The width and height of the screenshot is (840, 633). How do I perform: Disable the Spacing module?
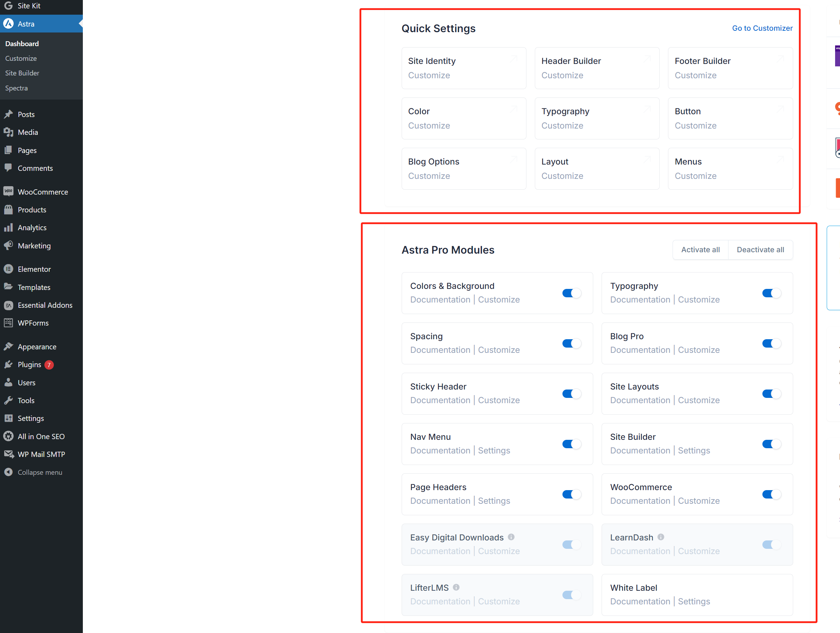click(572, 343)
